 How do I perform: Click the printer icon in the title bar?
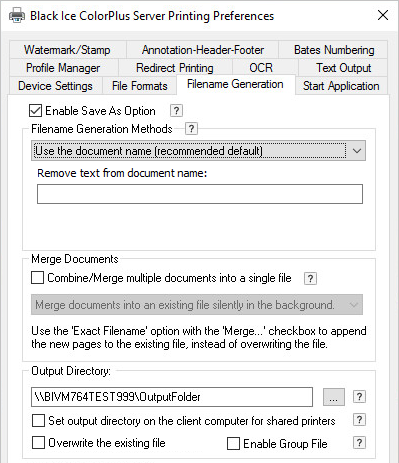[x=17, y=16]
